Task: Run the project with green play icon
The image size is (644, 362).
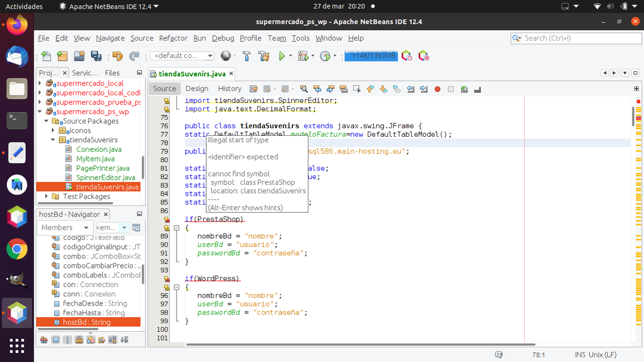Action: pyautogui.click(x=282, y=56)
